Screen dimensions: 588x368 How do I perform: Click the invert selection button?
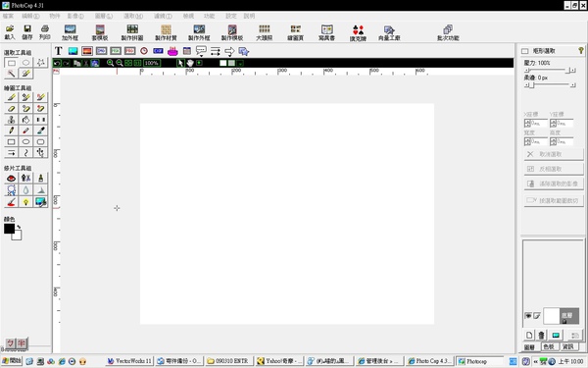554,169
